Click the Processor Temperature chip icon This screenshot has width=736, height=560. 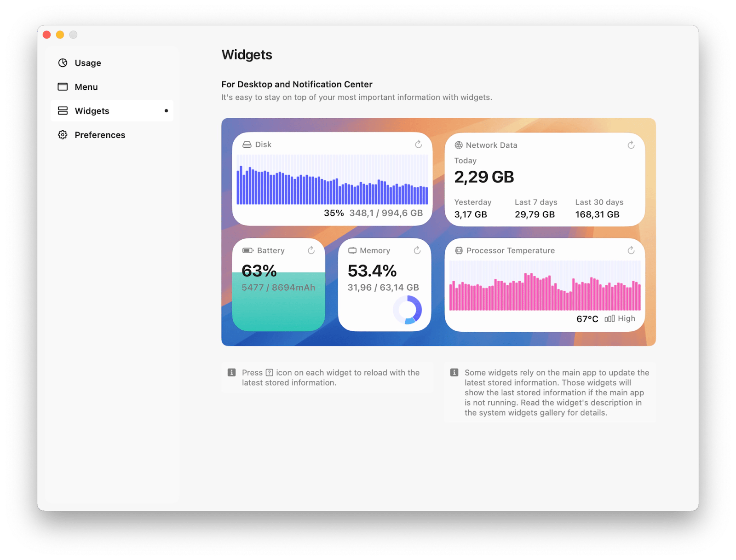click(x=459, y=251)
